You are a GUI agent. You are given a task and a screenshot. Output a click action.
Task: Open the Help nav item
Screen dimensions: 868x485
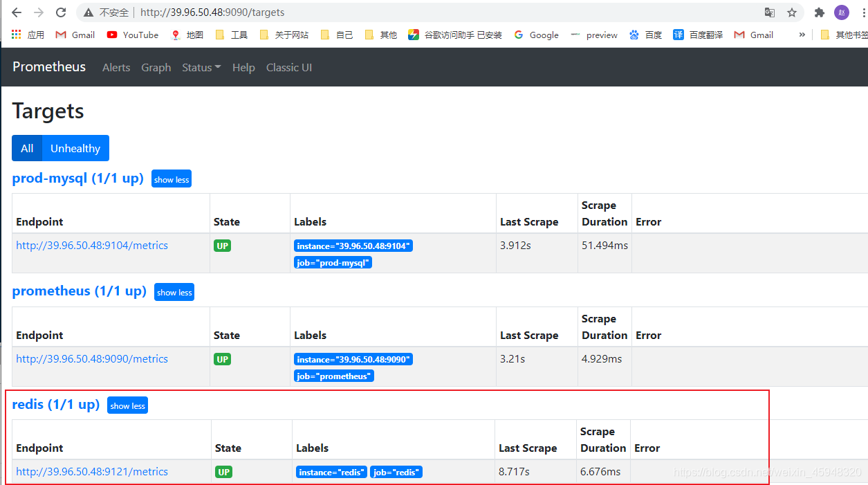[243, 68]
